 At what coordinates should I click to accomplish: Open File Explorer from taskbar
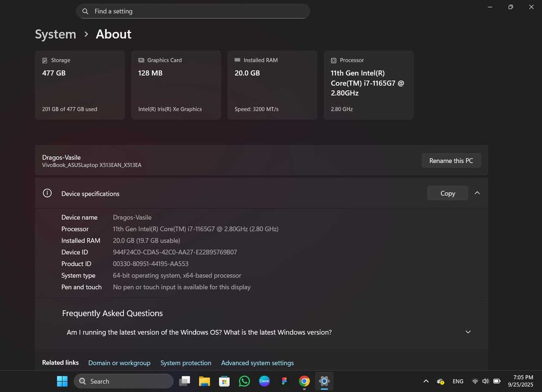coord(204,381)
